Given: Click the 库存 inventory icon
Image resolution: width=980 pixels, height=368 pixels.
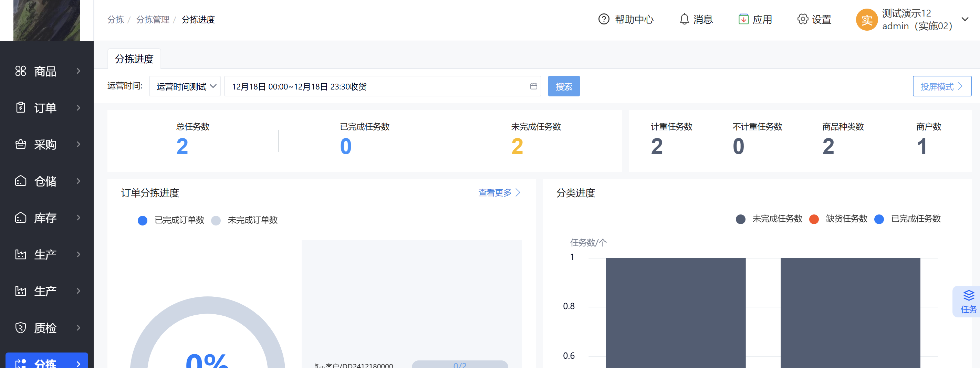Looking at the screenshot, I should click(21, 218).
